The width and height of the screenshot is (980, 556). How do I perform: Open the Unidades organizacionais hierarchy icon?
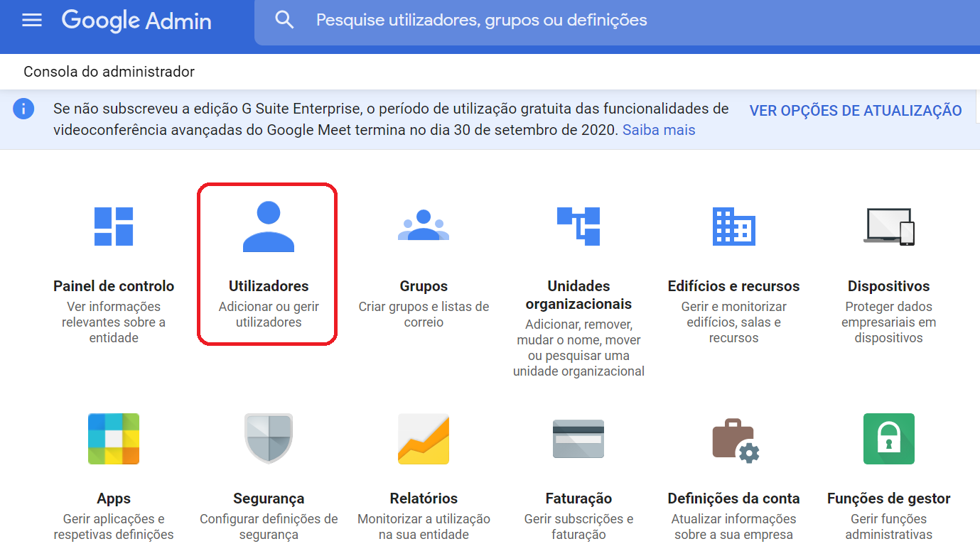[x=578, y=226]
